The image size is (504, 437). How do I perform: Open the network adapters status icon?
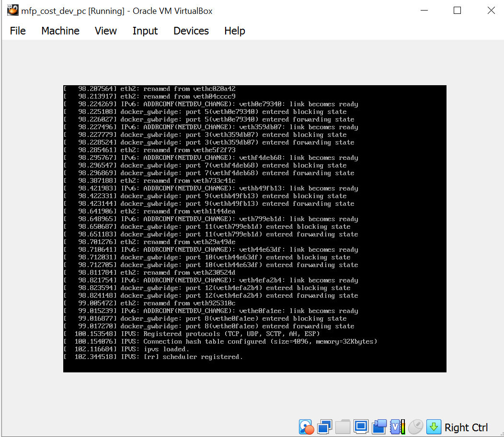tap(324, 427)
